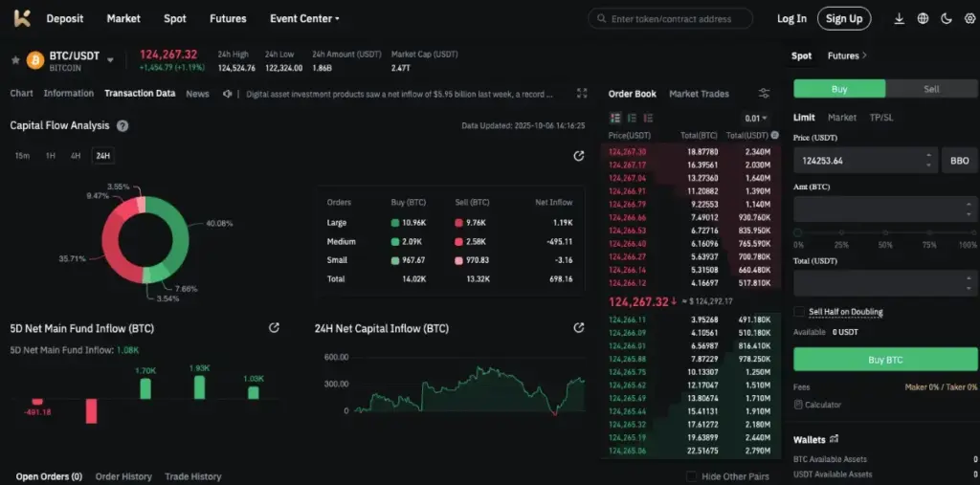Image resolution: width=980 pixels, height=485 pixels.
Task: Click the Log In link
Action: [x=791, y=19]
